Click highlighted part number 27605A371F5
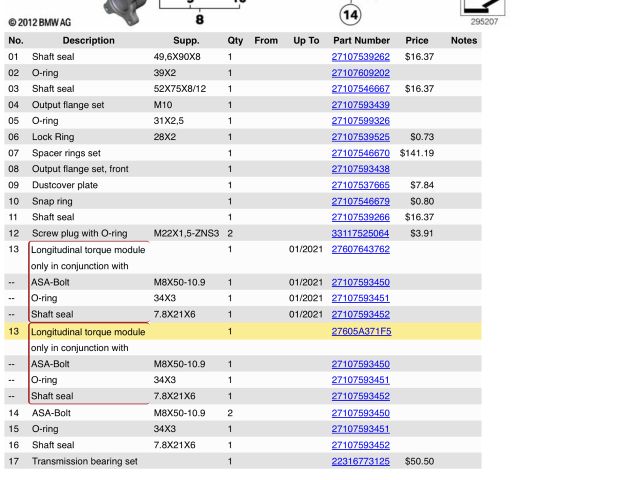 360,331
